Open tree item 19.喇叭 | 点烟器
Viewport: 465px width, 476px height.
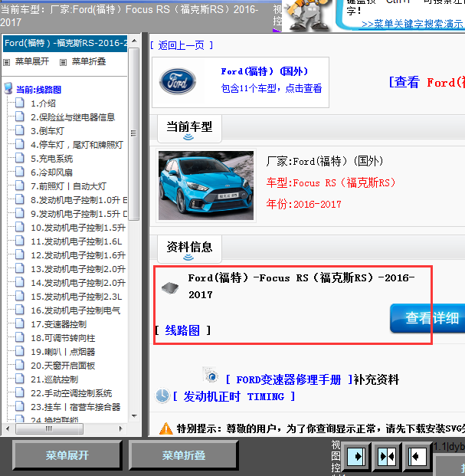pyautogui.click(x=63, y=352)
